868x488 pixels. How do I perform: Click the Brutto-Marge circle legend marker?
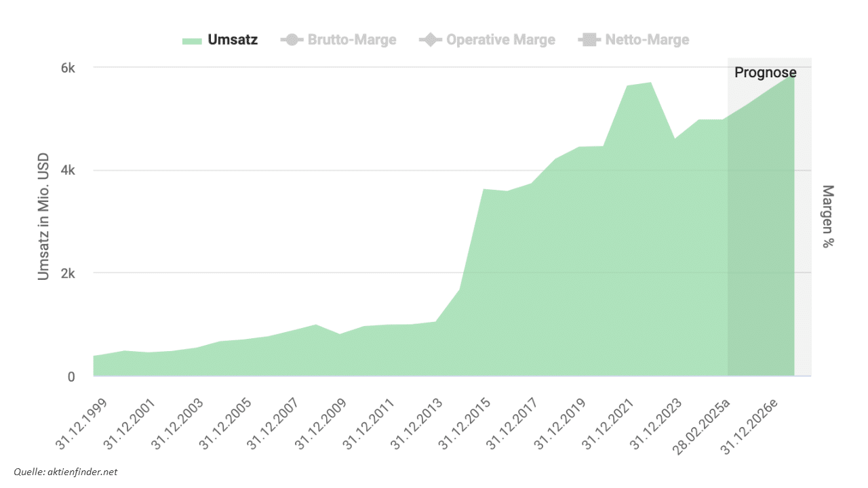coord(291,40)
